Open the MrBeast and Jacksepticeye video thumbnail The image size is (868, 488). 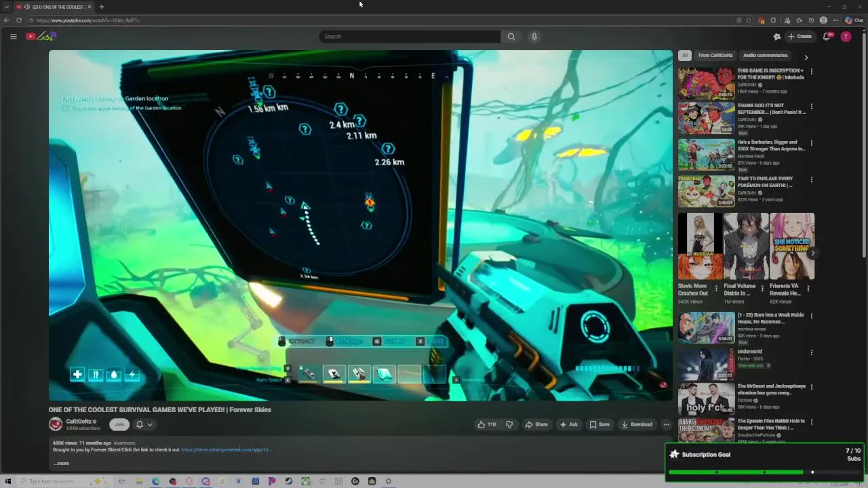point(706,399)
